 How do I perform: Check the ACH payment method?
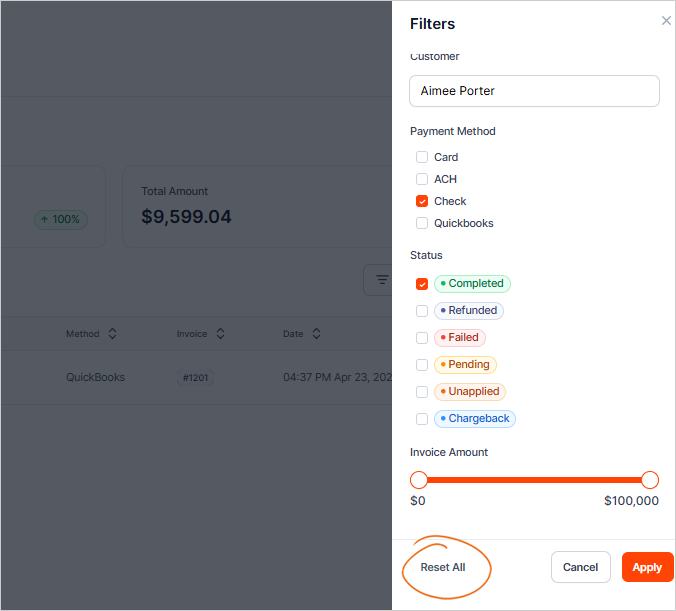pos(422,179)
